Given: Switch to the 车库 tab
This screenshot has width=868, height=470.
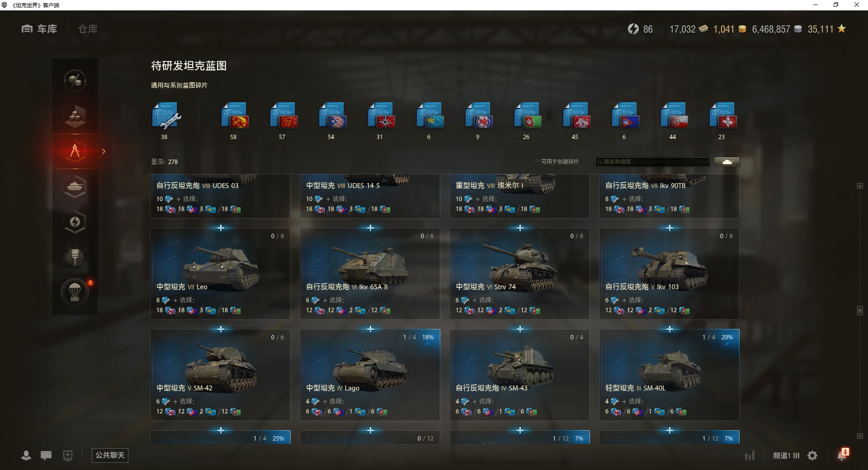Looking at the screenshot, I should point(39,29).
